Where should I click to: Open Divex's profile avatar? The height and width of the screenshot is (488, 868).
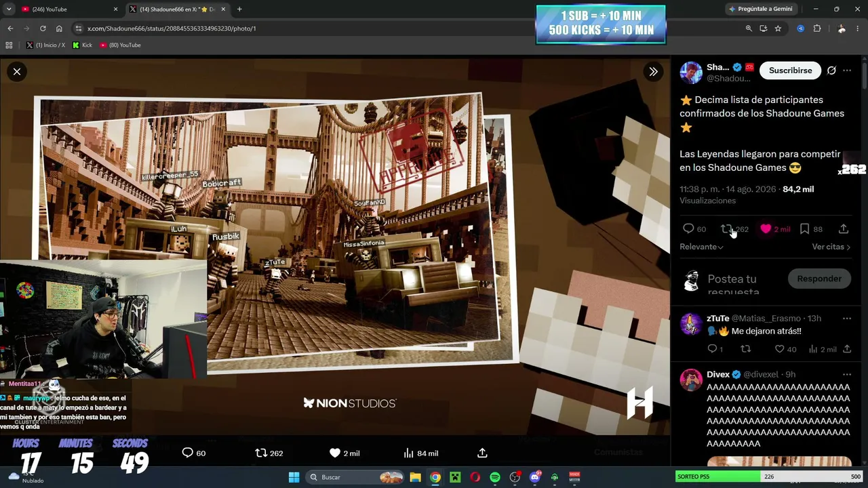(x=691, y=380)
